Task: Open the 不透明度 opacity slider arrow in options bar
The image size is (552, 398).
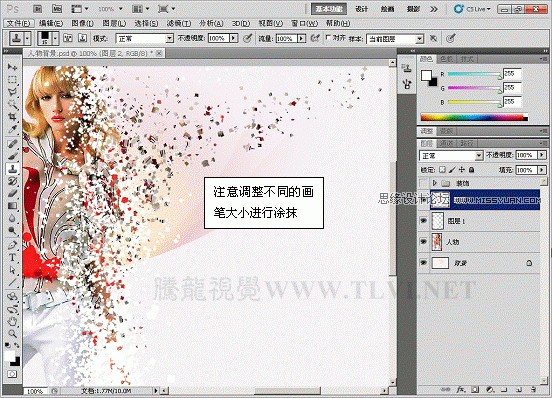Action: coord(234,38)
